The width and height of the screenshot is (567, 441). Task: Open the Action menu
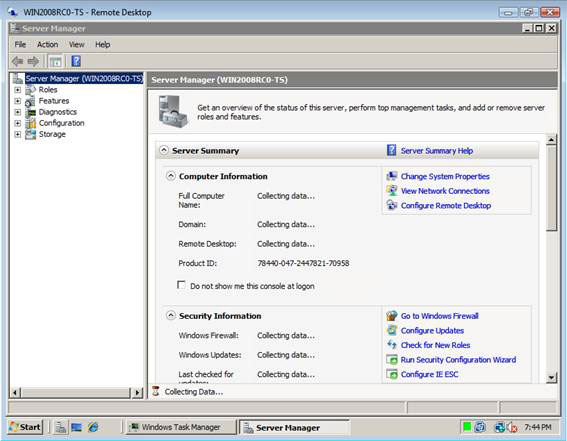47,44
